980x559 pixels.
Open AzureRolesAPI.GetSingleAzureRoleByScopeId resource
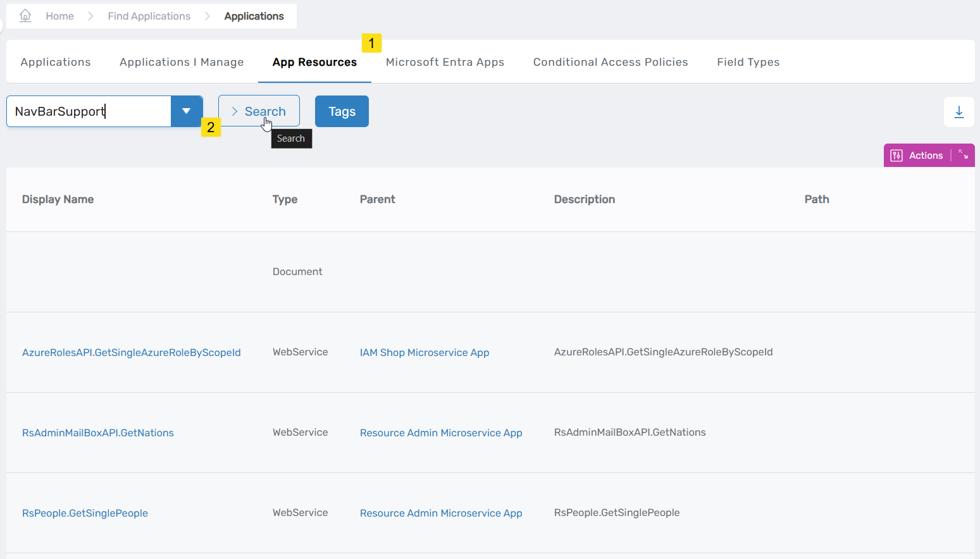click(x=132, y=352)
